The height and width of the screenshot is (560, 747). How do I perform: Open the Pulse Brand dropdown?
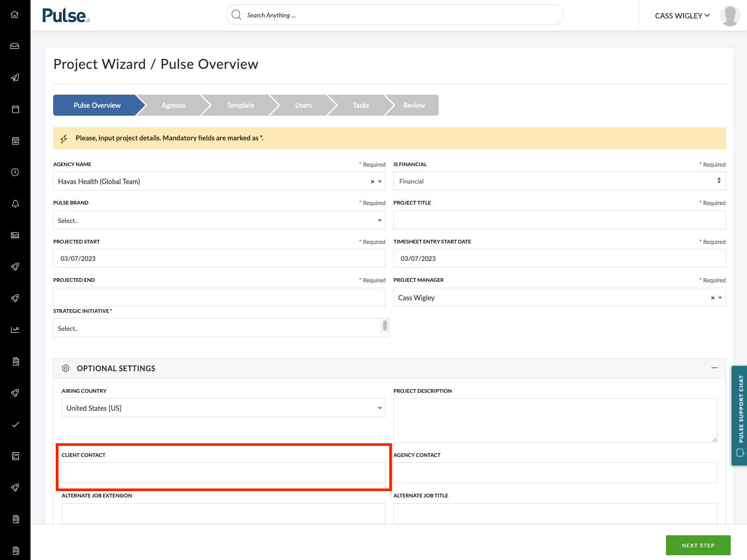point(219,220)
